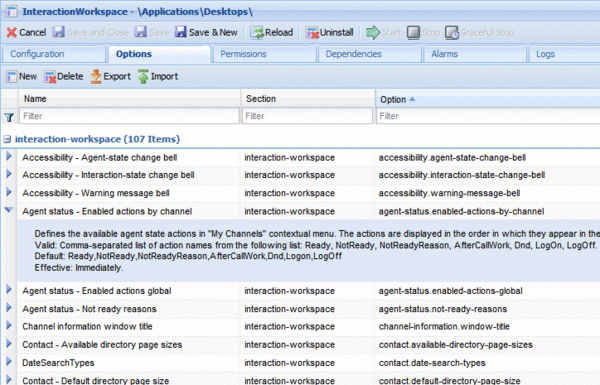Screen dimensions: 600x385
Task: Click the Import options icon
Action: pyautogui.click(x=143, y=76)
